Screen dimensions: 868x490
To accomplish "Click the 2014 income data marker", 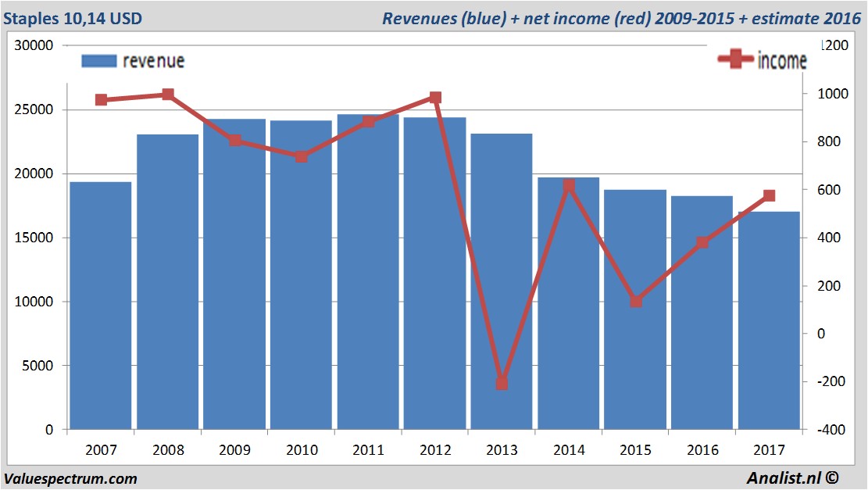I will tap(569, 185).
